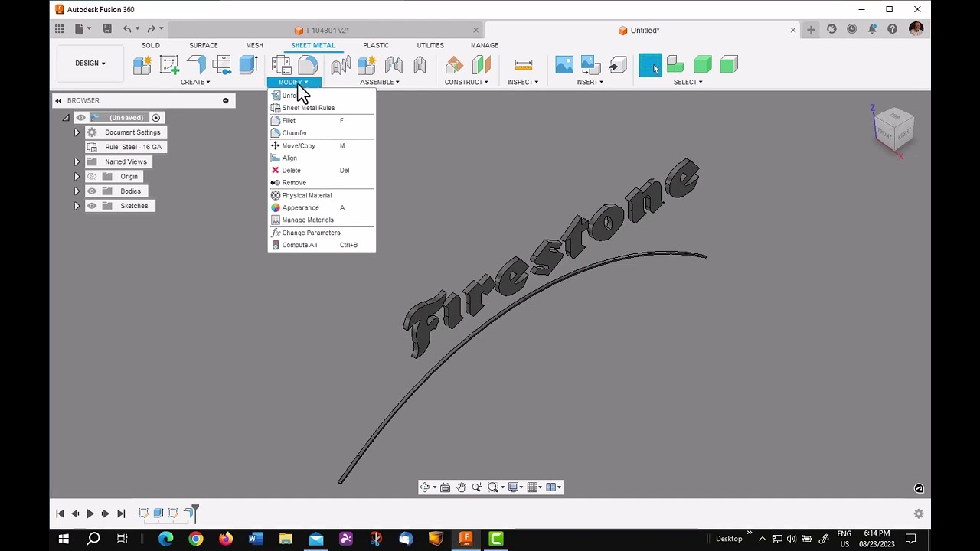Screen dimensions: 980x551
Task: Play the timeline with the play button
Action: click(90, 514)
